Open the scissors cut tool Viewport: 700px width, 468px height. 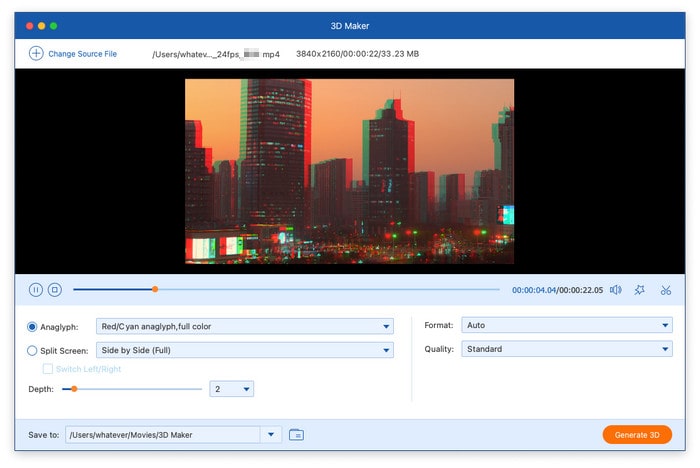click(666, 290)
